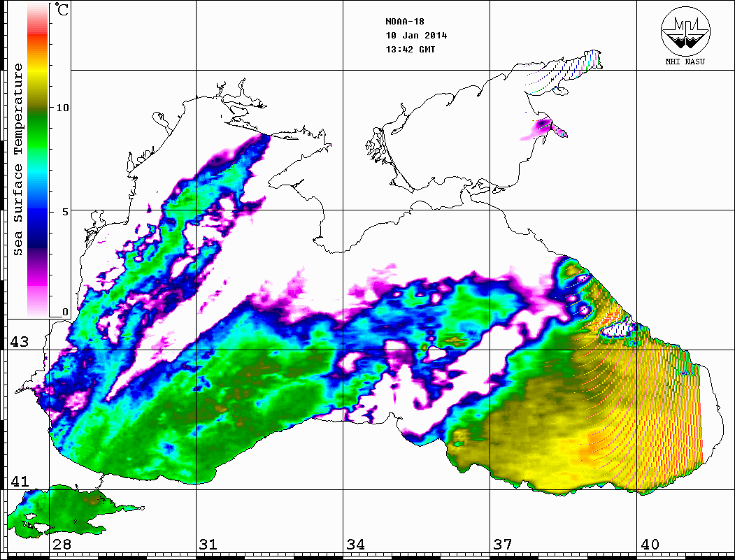Click the '10 Jan 2014' date text
Image resolution: width=735 pixels, height=560 pixels.
point(416,36)
